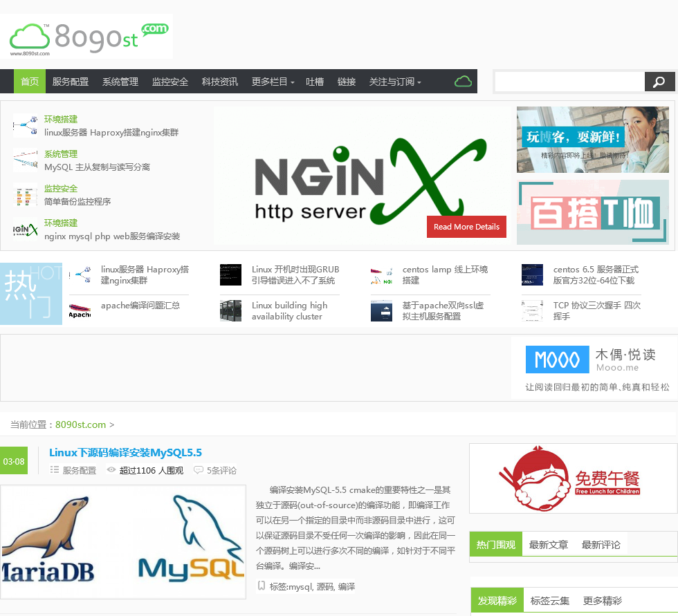Click the bookmark tag icon beside 标签
This screenshot has width=678, height=616.
point(262,586)
